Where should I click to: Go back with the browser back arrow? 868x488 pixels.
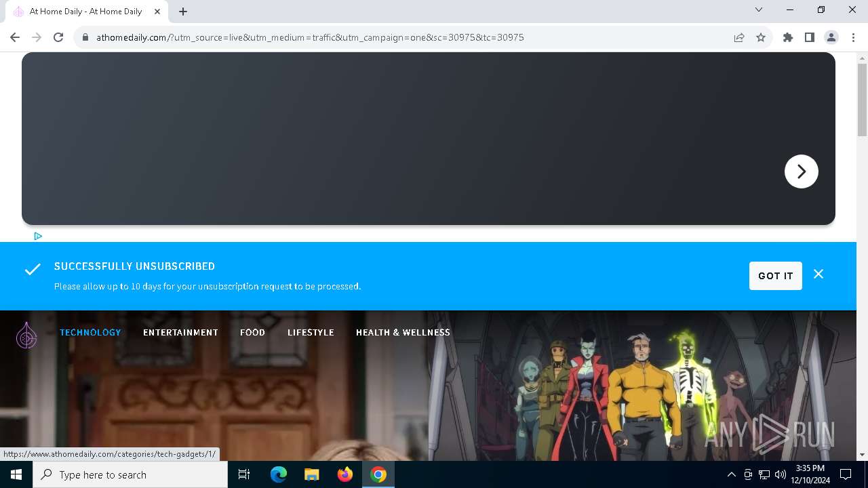tap(15, 37)
